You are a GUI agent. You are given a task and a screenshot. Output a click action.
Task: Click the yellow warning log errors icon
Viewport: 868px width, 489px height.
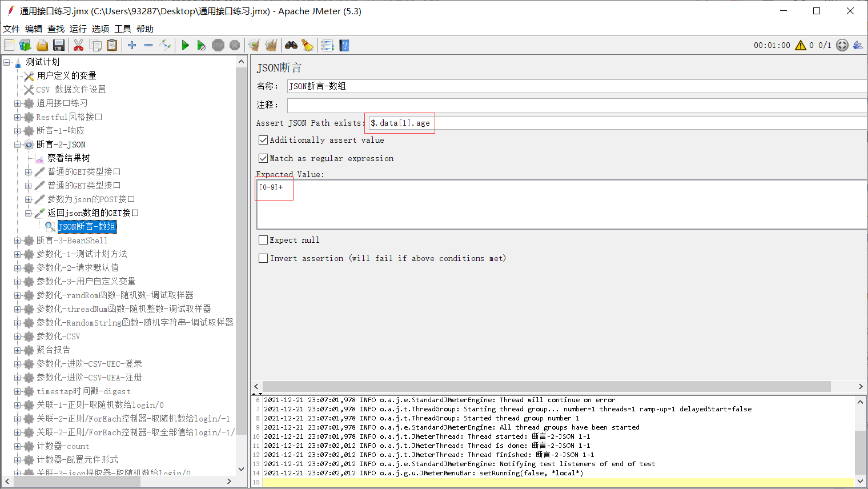click(801, 45)
